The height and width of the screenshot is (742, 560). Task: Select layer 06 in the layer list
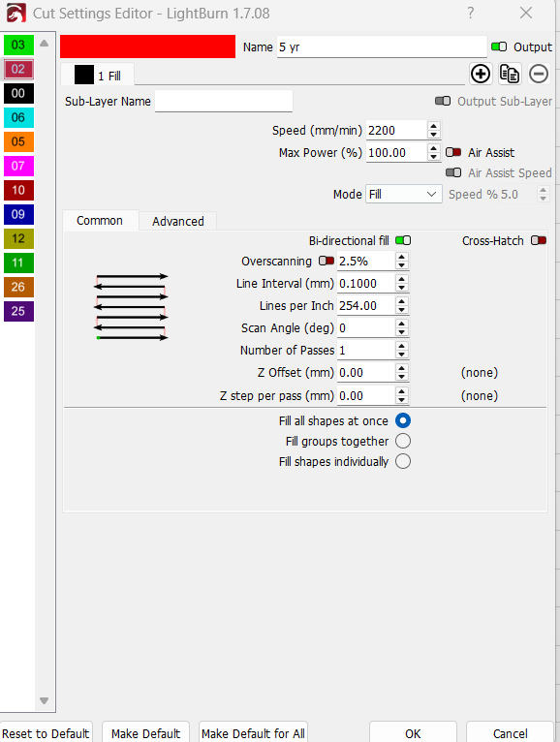pyautogui.click(x=18, y=117)
